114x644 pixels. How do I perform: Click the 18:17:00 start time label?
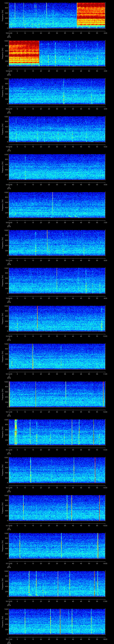pos(9,639)
